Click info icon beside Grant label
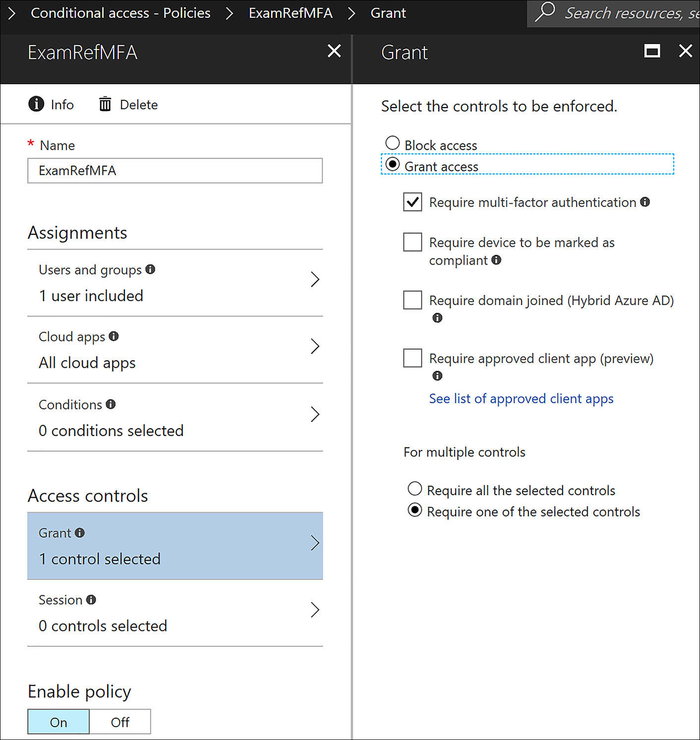 coord(79,533)
